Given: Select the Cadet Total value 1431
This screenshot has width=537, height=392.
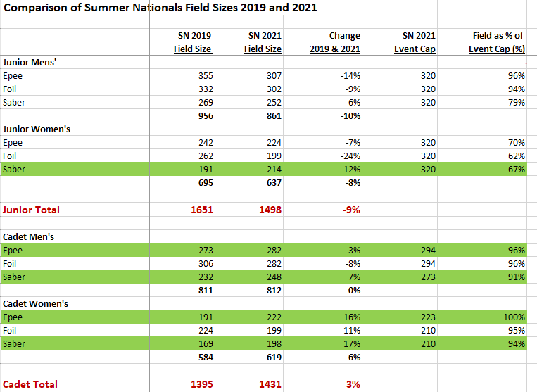Looking at the screenshot, I should (270, 384).
